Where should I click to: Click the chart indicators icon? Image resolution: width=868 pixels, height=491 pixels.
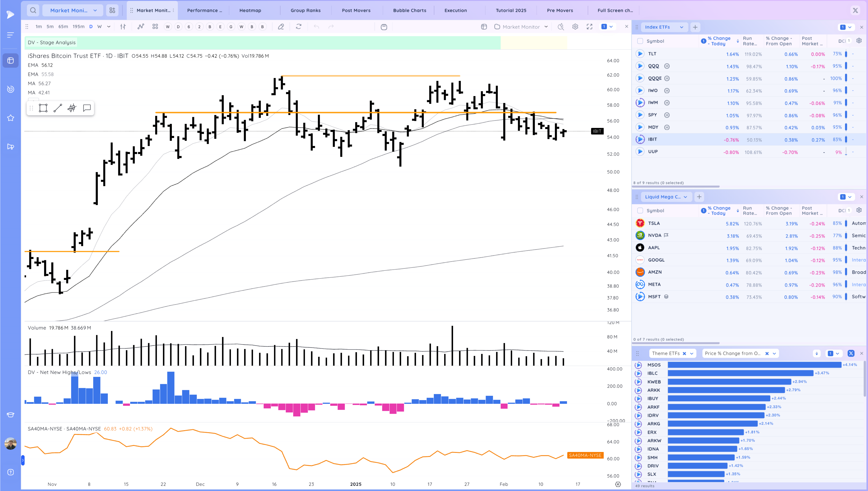coord(141,27)
